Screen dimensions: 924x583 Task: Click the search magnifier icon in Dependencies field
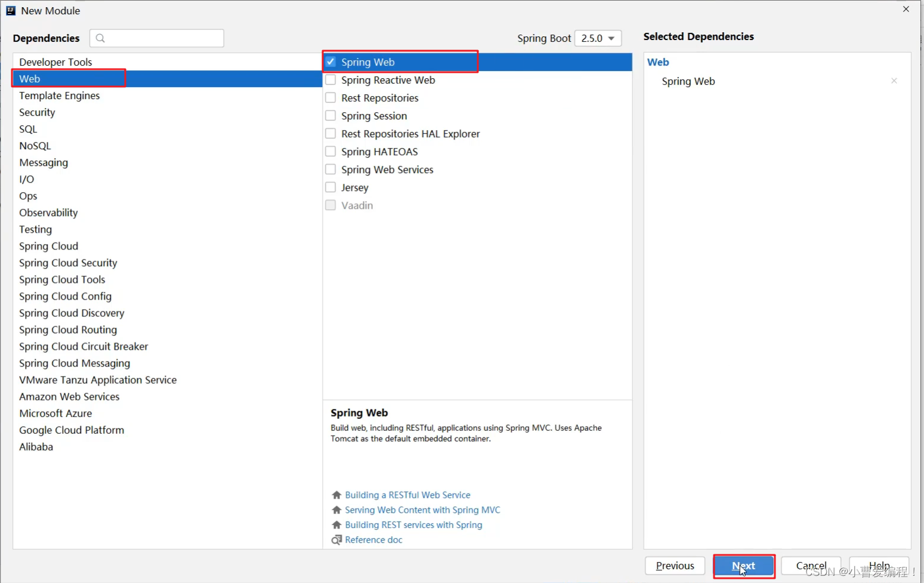pos(100,38)
